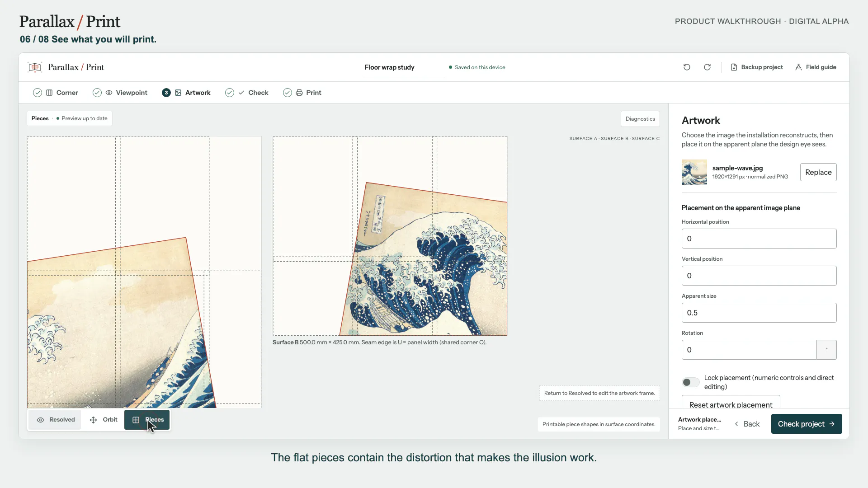Image resolution: width=868 pixels, height=488 pixels.
Task: Click the completed checkmark before Viewpoint
Action: 97,93
